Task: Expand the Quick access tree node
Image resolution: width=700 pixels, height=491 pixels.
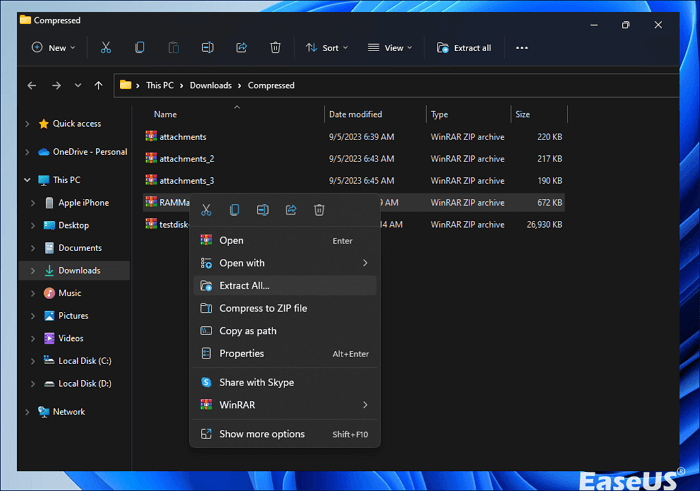Action: [x=27, y=124]
